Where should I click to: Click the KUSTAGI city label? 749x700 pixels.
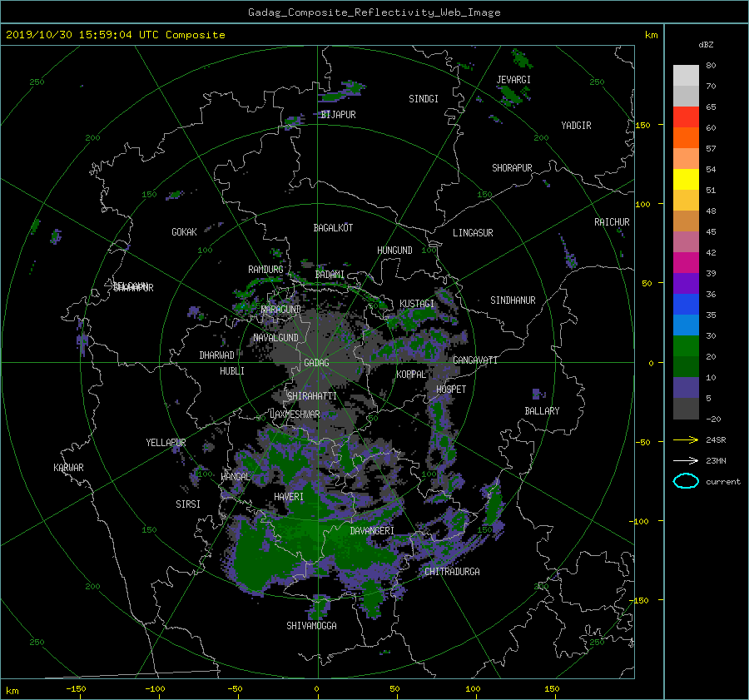click(x=417, y=304)
